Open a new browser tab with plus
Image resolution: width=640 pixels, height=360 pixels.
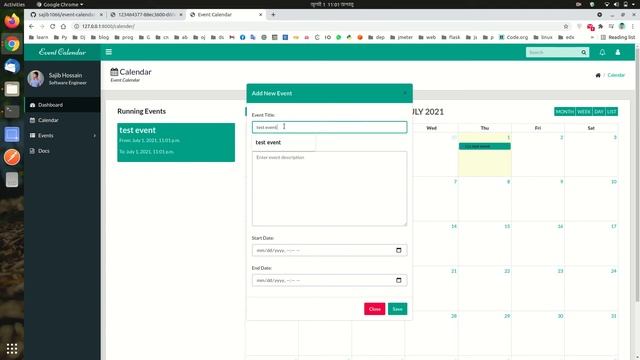tap(273, 15)
